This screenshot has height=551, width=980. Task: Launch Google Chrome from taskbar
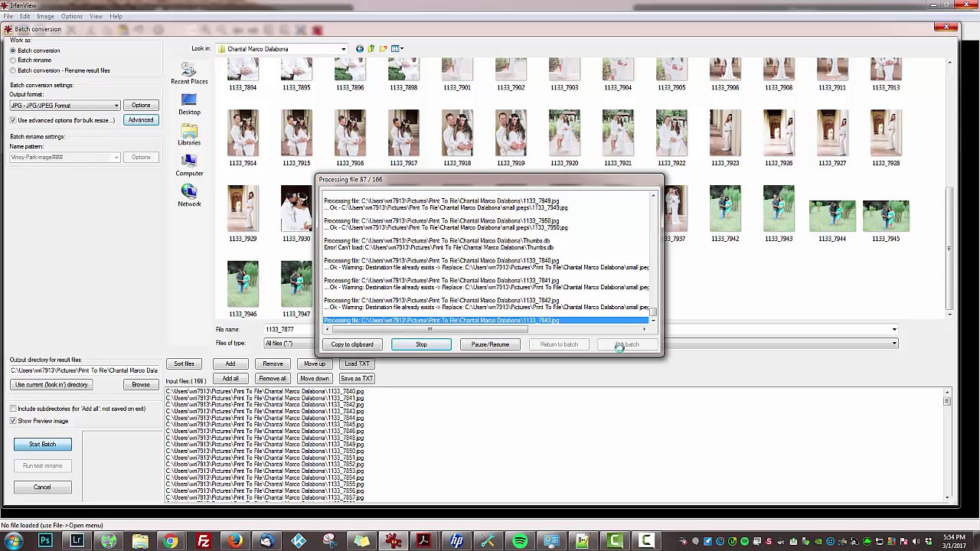click(171, 542)
